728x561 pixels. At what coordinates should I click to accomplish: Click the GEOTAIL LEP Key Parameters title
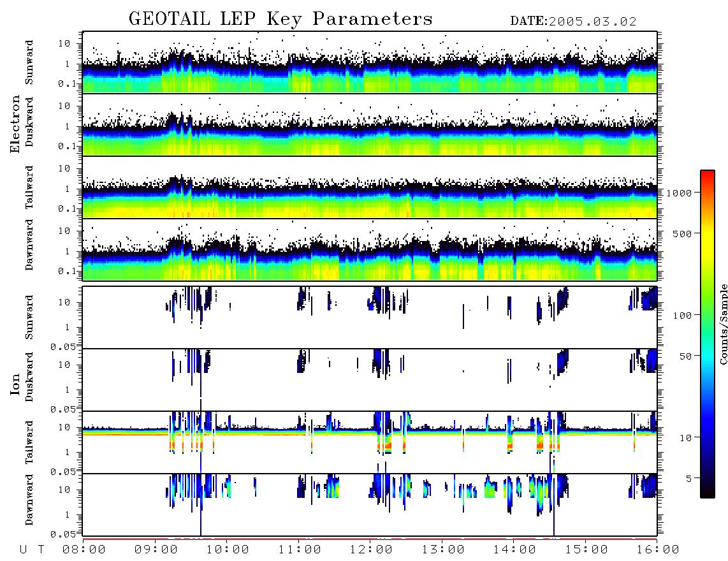coord(280,19)
